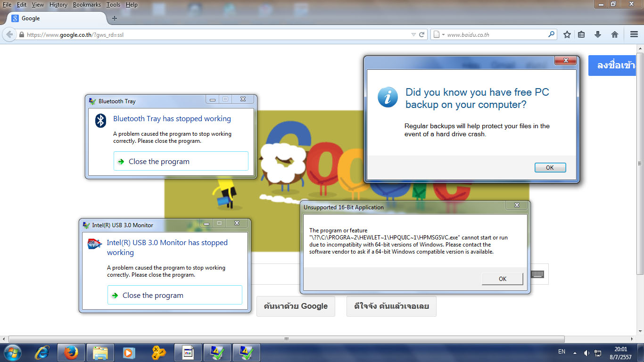Screen dimensions: 644x362
Task: Open the Help menu
Action: (132, 5)
